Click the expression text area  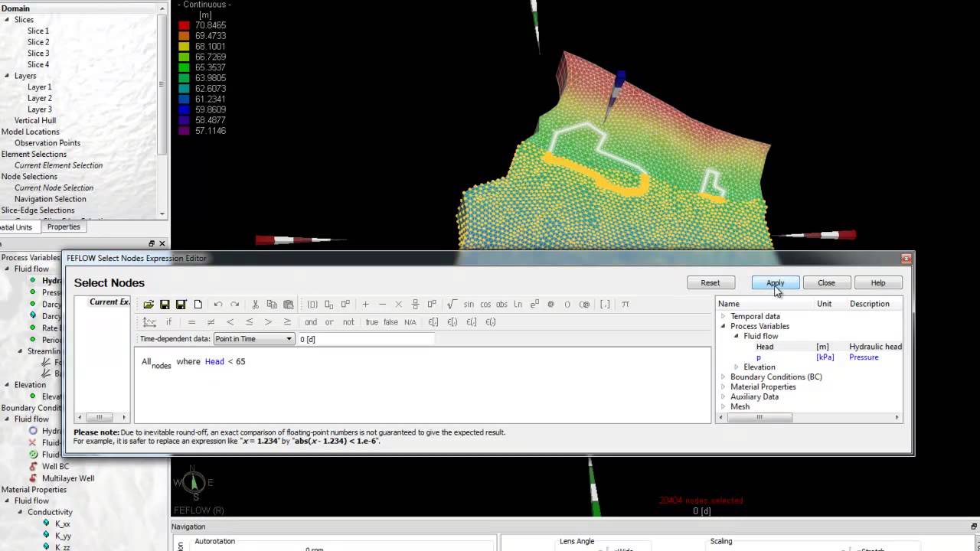coord(422,385)
